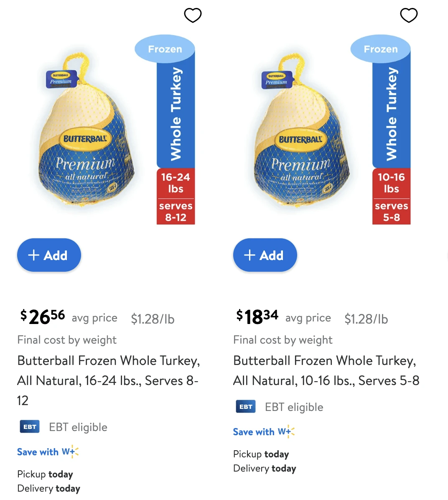Add the $26.56 turkey to the cart
The image size is (448, 500).
(x=49, y=255)
